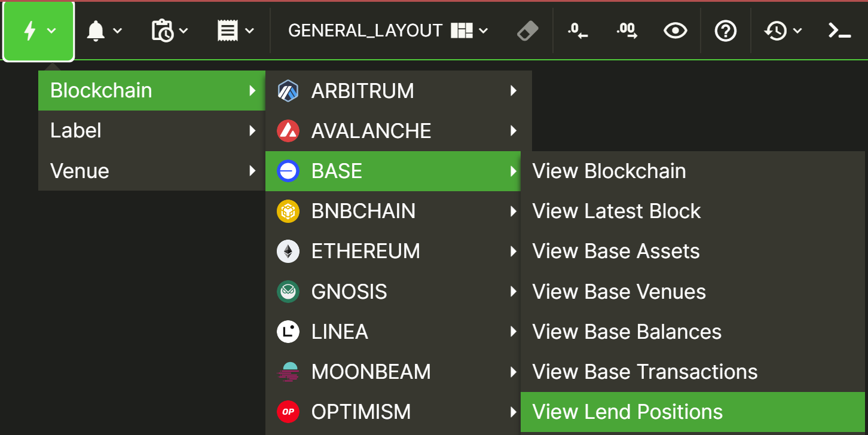Choose View Base Transactions option
Image resolution: width=868 pixels, height=435 pixels.
693,372
